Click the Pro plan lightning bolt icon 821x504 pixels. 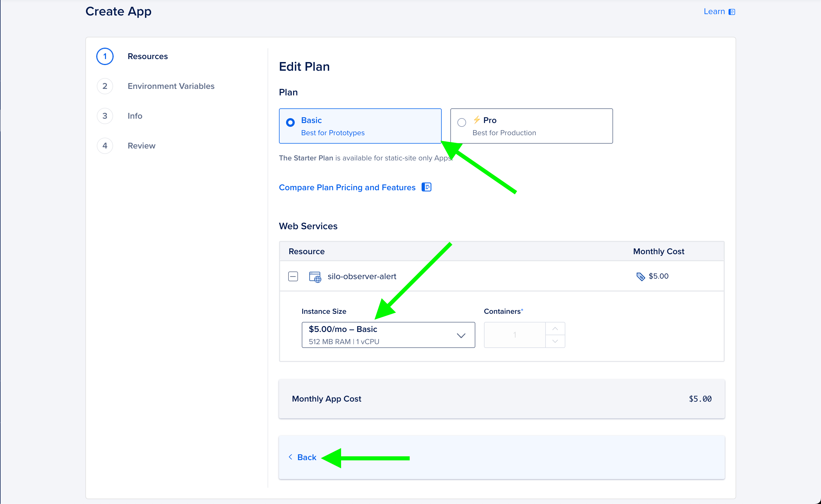click(x=477, y=120)
